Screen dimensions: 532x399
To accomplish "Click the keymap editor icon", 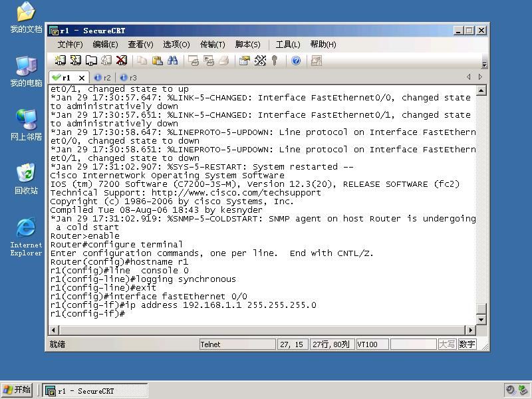I will click(260, 61).
